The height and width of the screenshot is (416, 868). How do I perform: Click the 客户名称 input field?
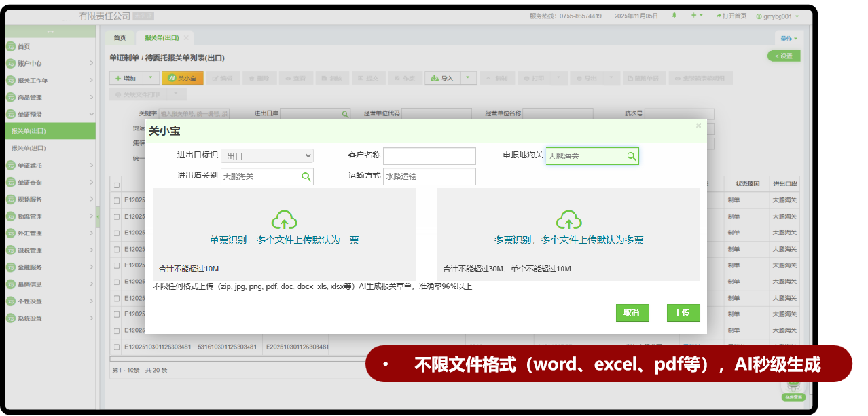tap(429, 156)
